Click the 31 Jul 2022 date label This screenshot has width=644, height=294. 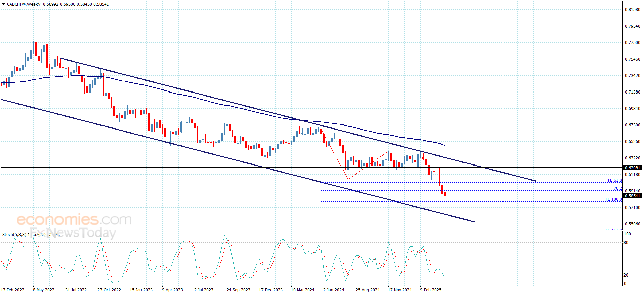76,290
